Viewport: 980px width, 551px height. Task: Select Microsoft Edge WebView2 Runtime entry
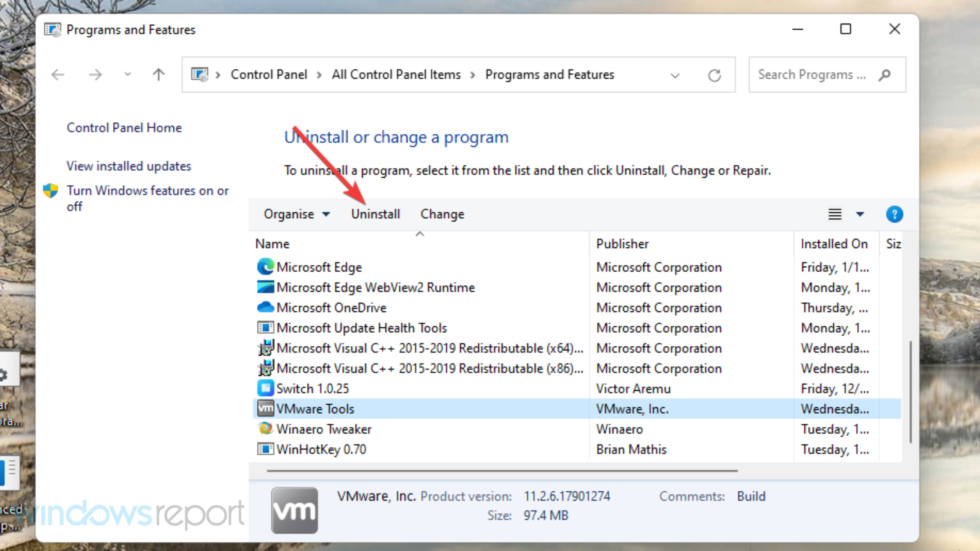(x=376, y=287)
